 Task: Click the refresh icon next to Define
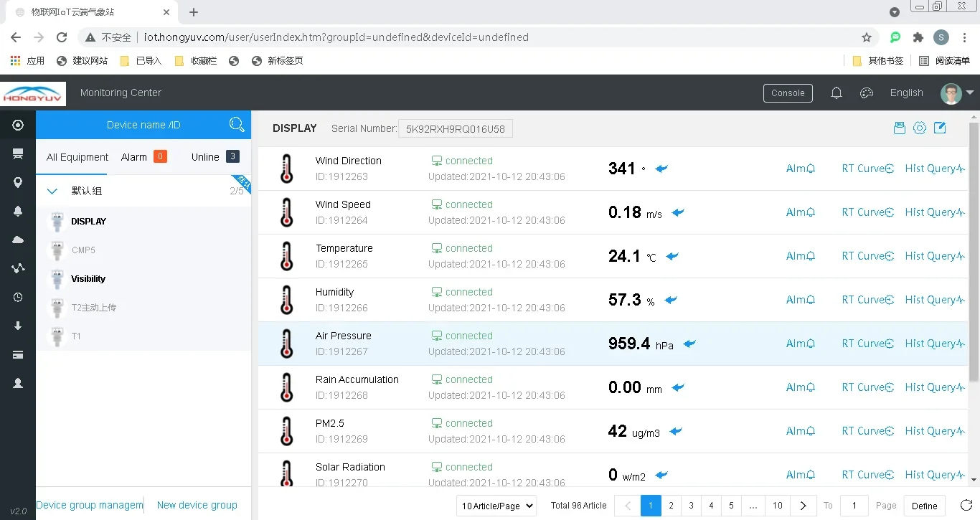pos(966,506)
